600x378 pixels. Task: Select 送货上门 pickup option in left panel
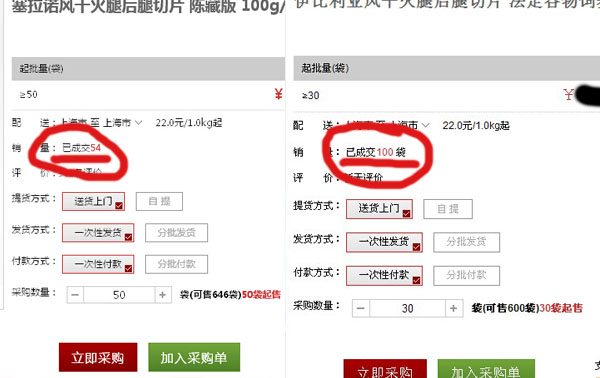93,202
